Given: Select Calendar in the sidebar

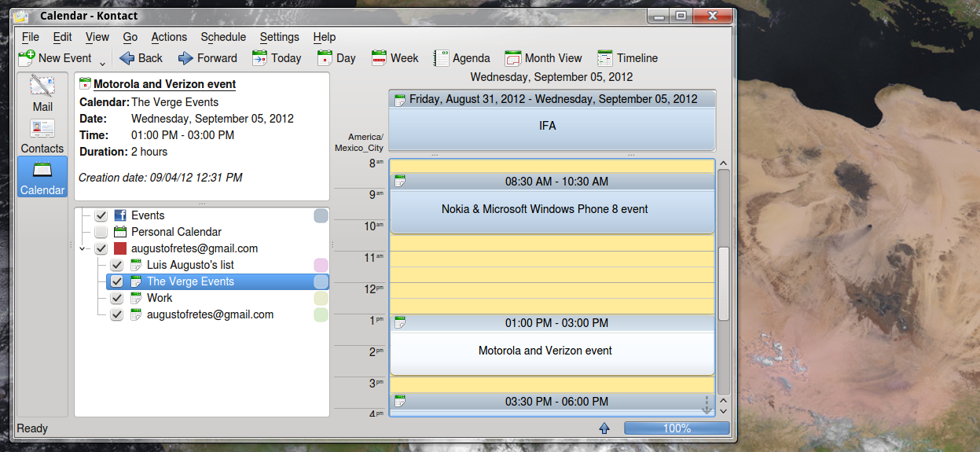Looking at the screenshot, I should [42, 176].
